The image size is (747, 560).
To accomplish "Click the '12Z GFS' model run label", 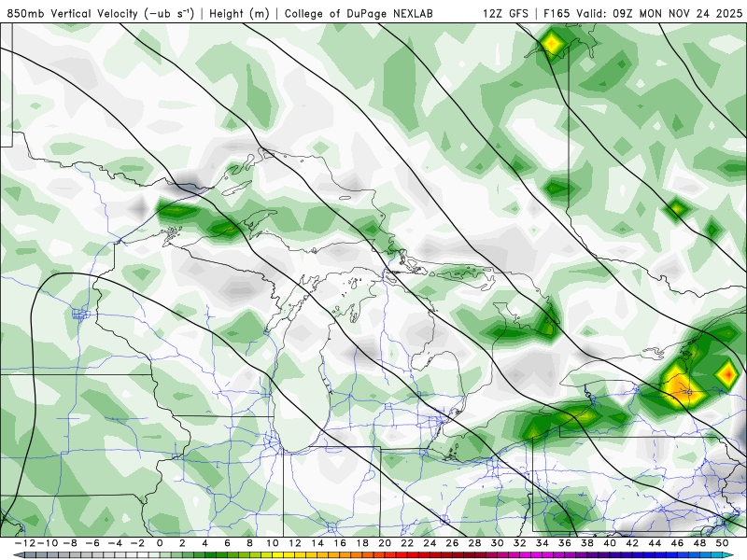I will pos(505,13).
